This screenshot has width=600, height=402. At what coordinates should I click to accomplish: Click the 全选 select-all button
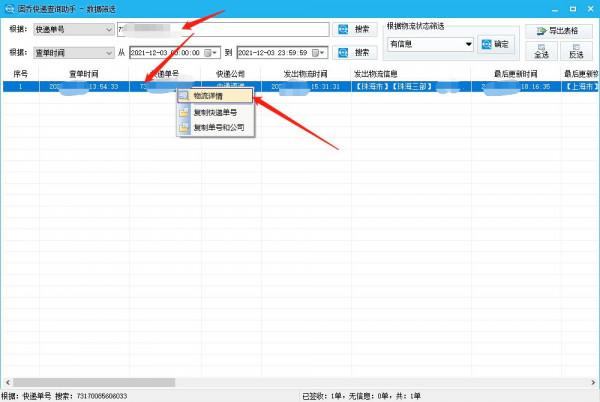(541, 51)
